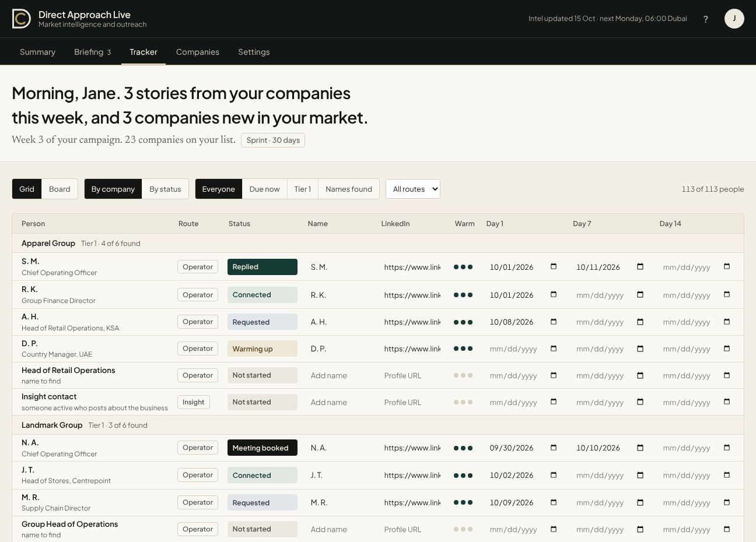Group the tracker By status
This screenshot has height=542, width=756.
(165, 189)
